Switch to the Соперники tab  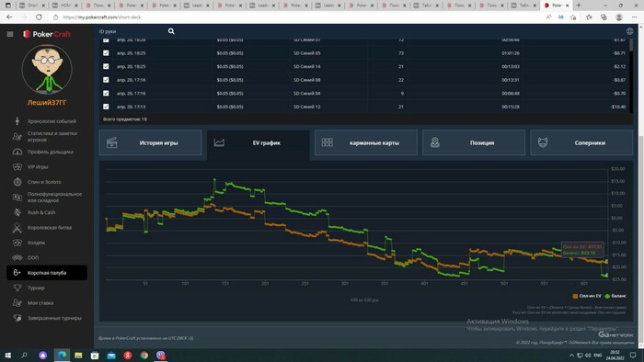pos(581,142)
